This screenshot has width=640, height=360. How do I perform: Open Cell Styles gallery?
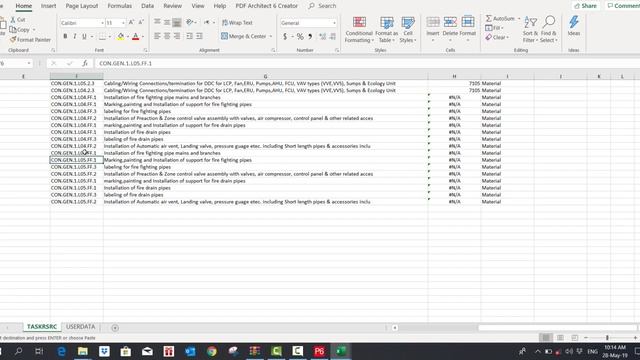tap(407, 30)
